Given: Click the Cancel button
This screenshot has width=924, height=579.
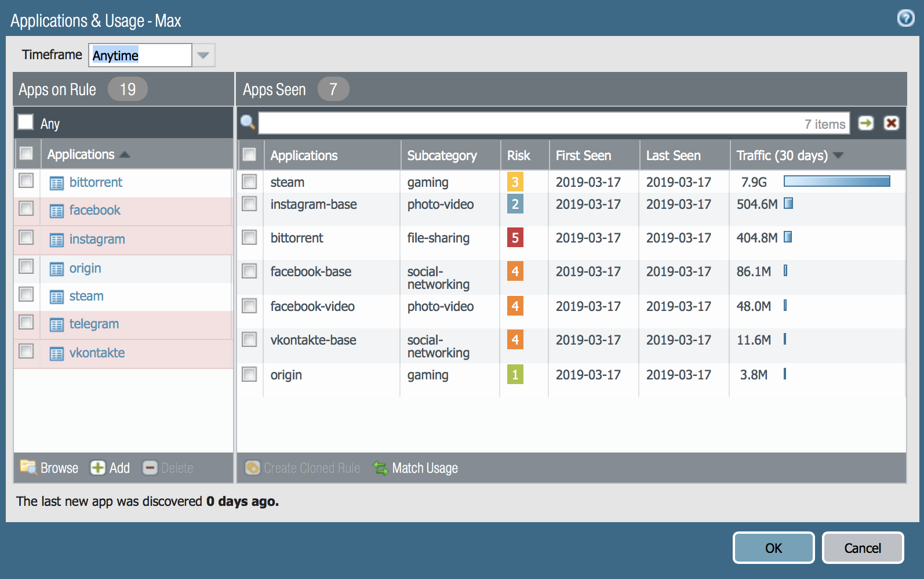Looking at the screenshot, I should pos(863,548).
